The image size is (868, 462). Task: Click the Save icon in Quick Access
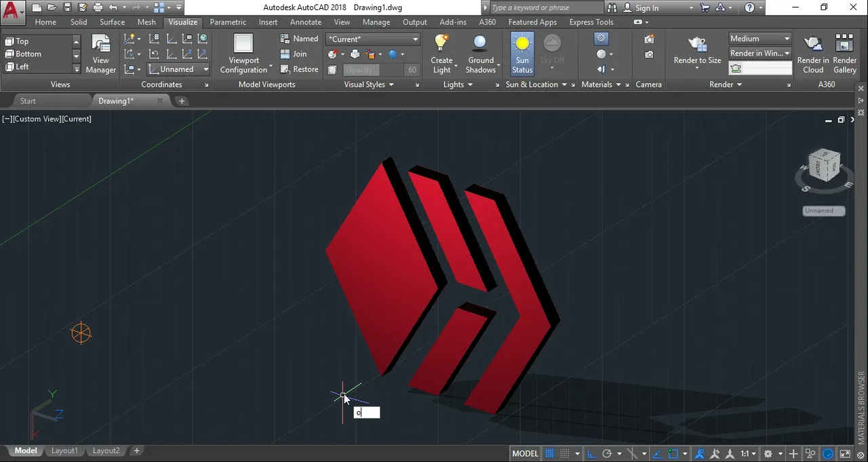(x=67, y=8)
